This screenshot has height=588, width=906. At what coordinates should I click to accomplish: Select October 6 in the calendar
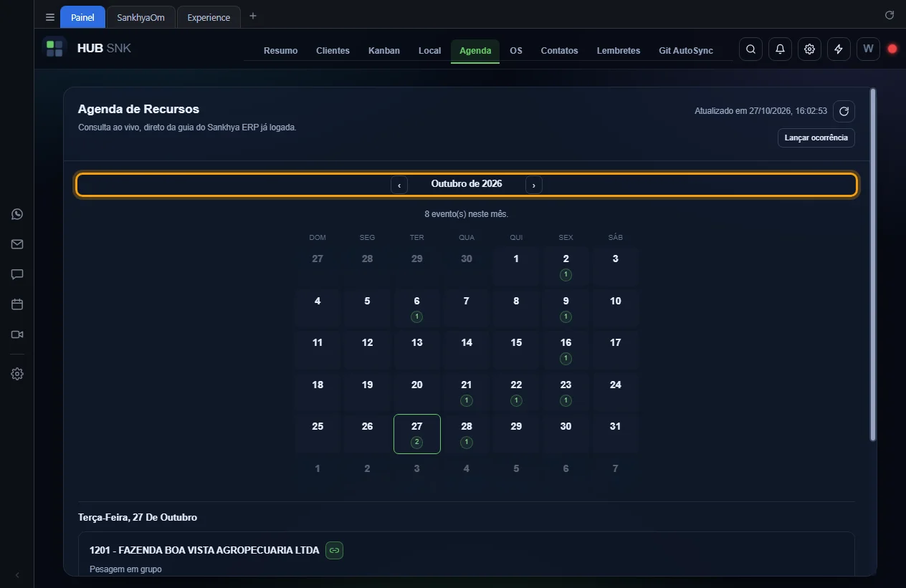point(416,308)
